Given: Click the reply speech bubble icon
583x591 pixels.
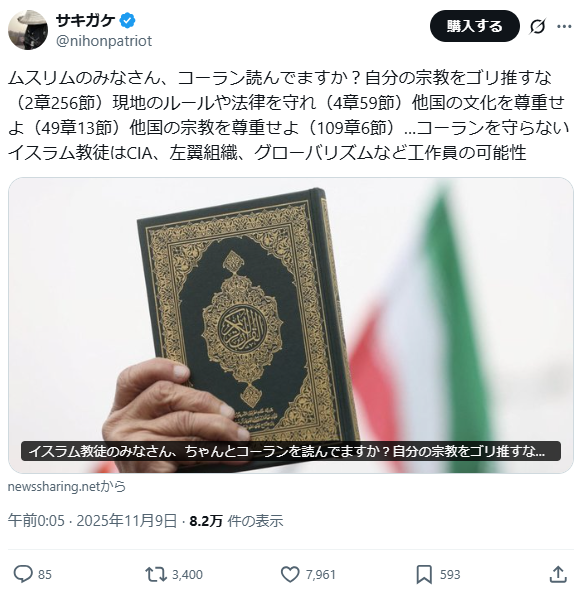Looking at the screenshot, I should point(23,574).
